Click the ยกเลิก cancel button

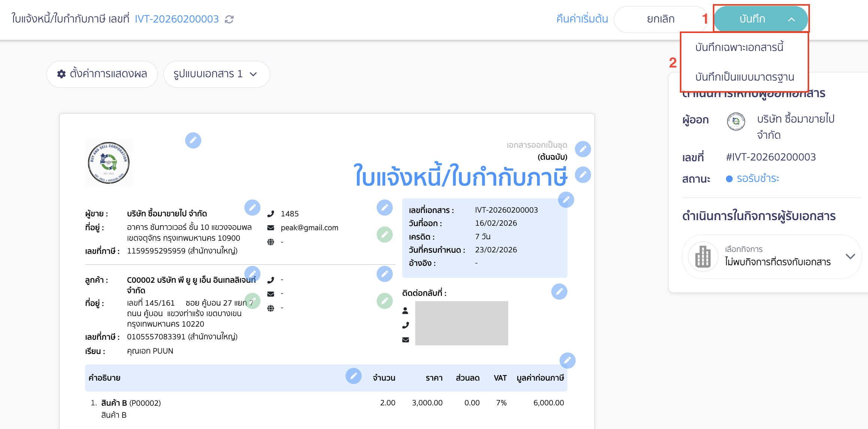coord(661,19)
